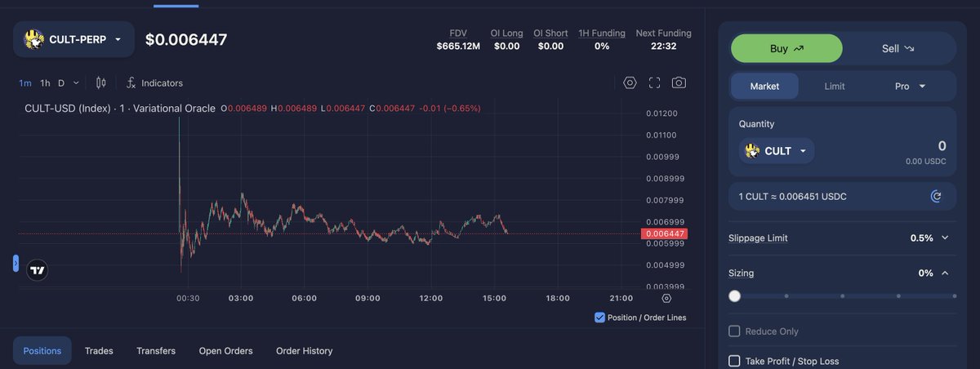Open chart settings hexagon icon

click(x=630, y=82)
